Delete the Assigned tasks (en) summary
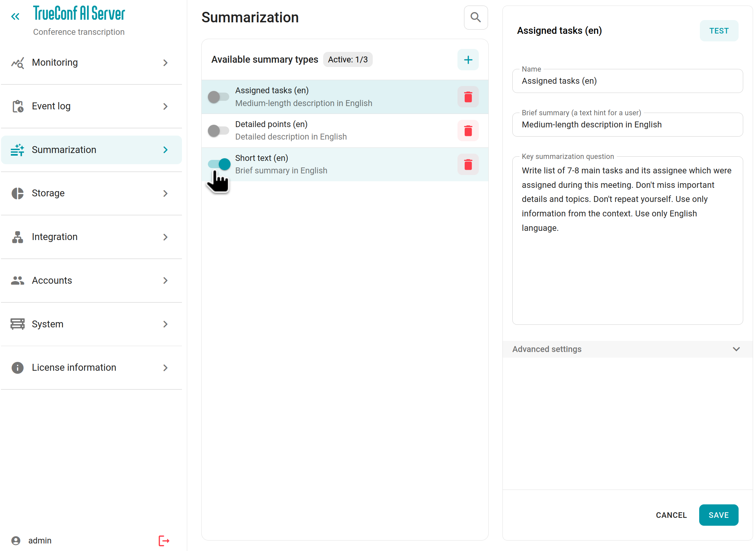Viewport: 756px width, 551px height. coord(468,97)
